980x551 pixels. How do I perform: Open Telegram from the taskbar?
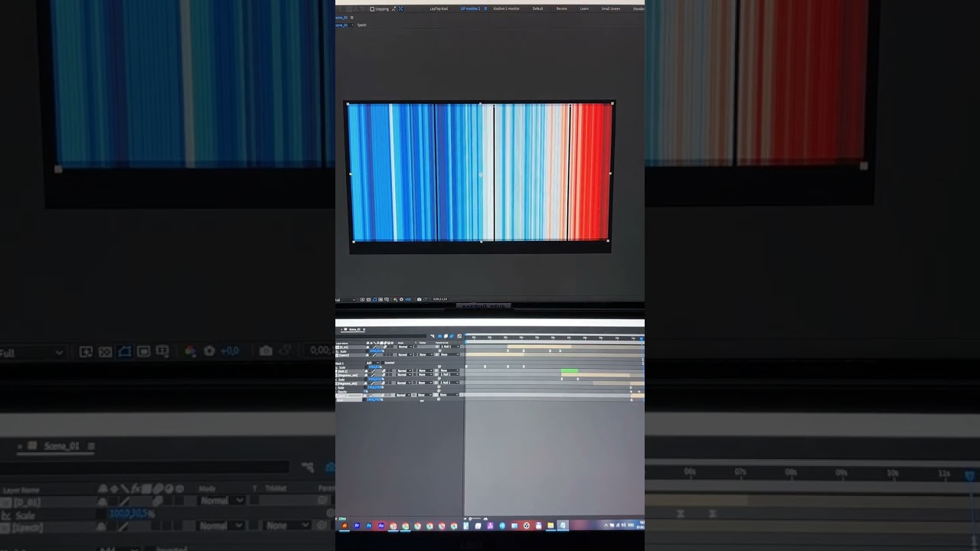coord(502,526)
